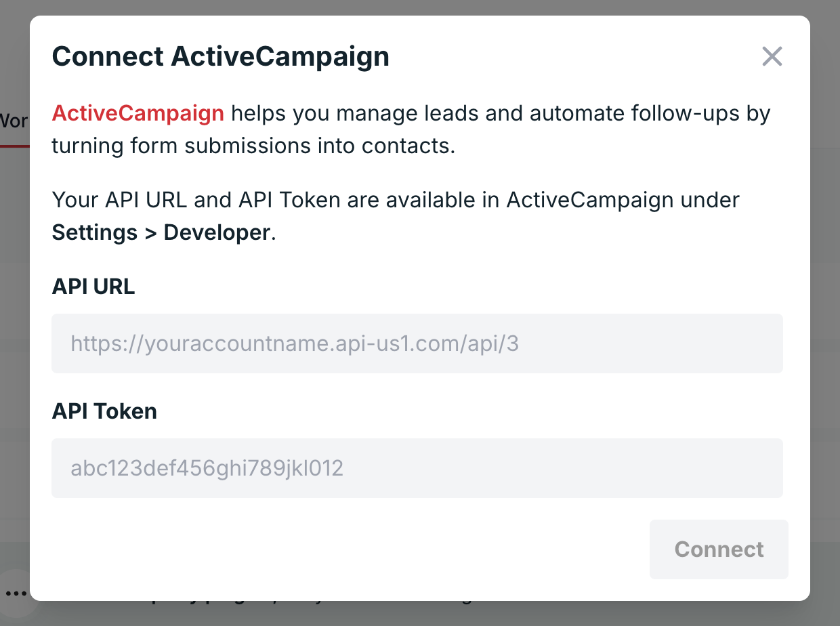
Task: Click the 'abc123def456ghi789jkl012' placeholder text
Action: point(207,468)
